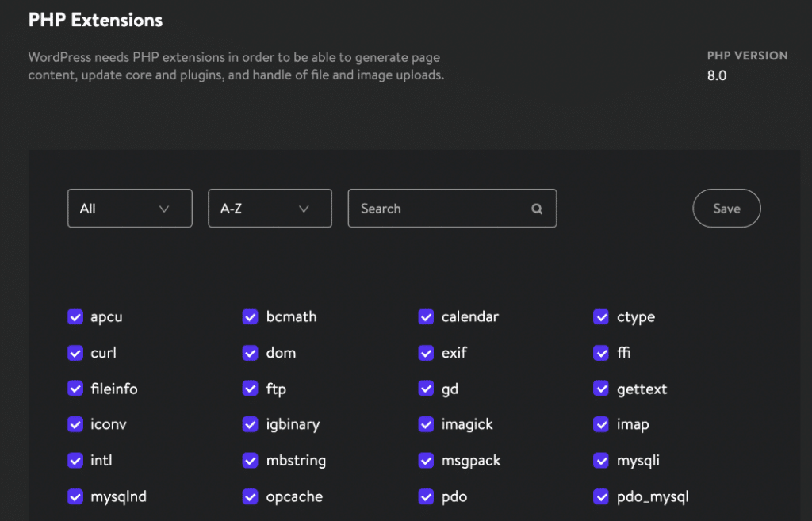This screenshot has width=812, height=521.
Task: Uncheck the ffi extension
Action: [601, 353]
